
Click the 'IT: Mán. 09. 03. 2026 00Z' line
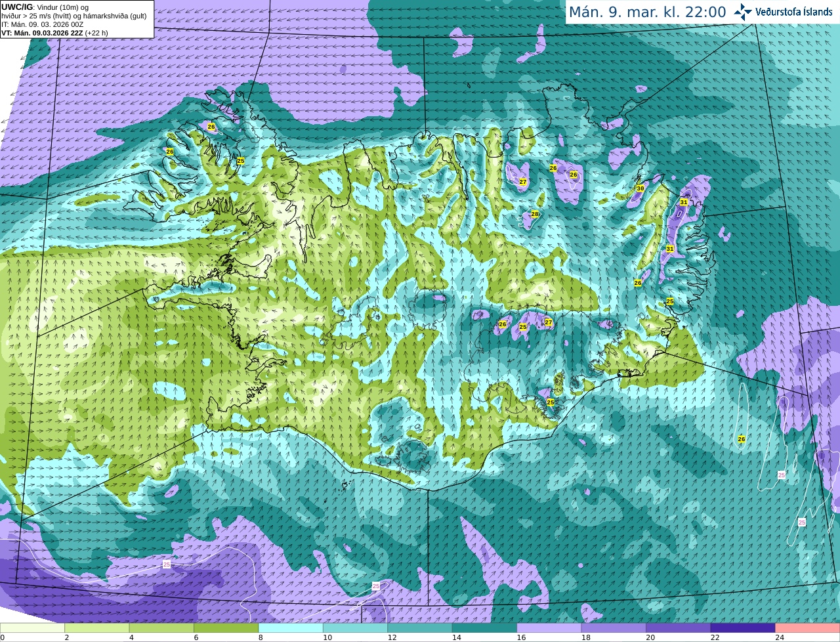pyautogui.click(x=42, y=24)
